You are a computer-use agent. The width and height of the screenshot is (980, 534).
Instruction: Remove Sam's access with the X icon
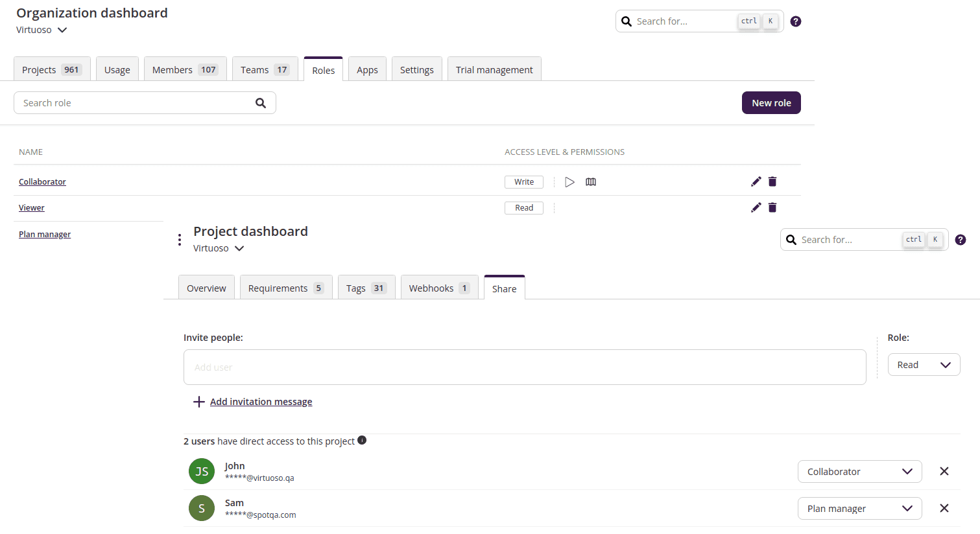click(x=944, y=508)
